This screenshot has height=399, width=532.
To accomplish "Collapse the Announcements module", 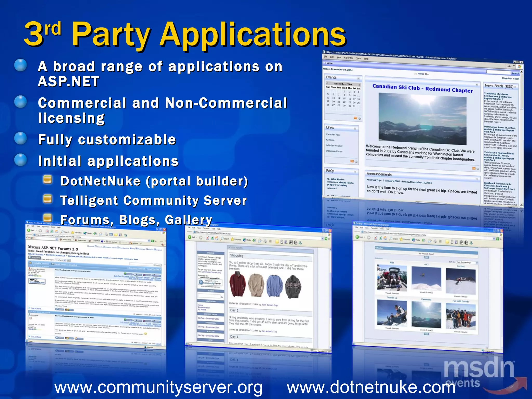I will [476, 179].
